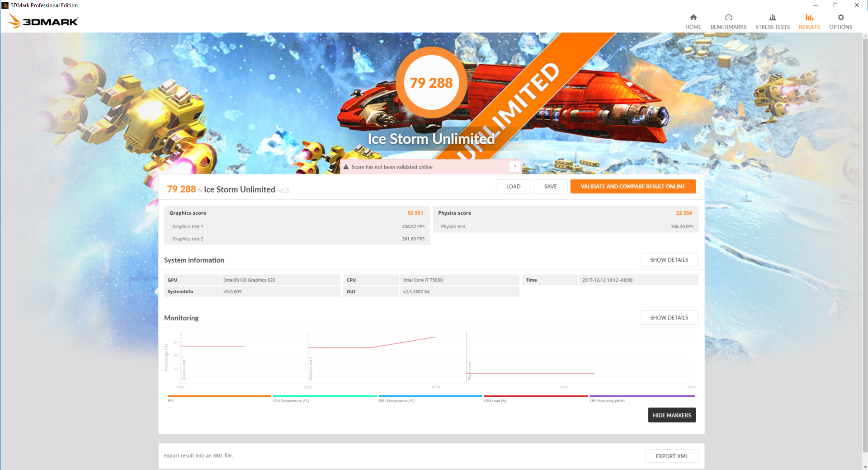The width and height of the screenshot is (868, 470).
Task: Load a saved benchmark result
Action: (513, 187)
